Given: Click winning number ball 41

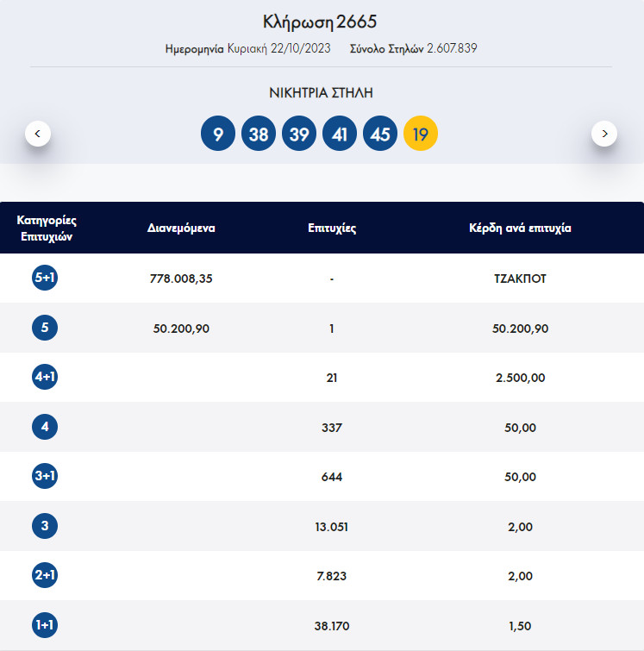Looking at the screenshot, I should point(340,135).
